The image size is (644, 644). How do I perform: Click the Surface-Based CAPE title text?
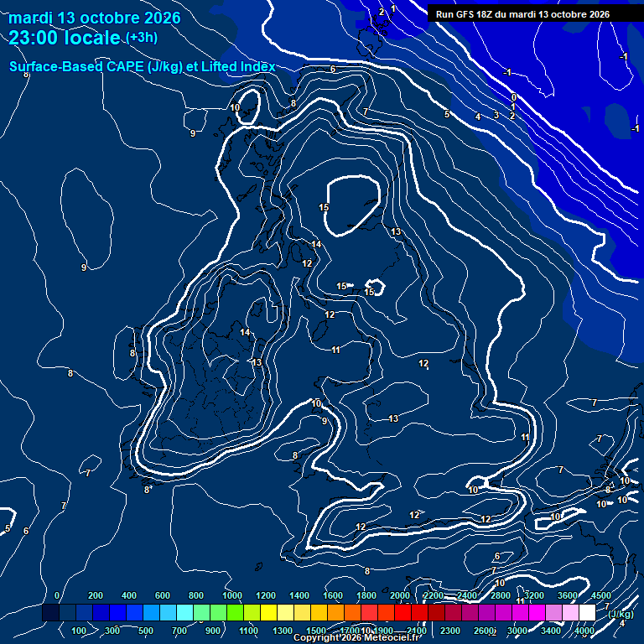(142, 66)
